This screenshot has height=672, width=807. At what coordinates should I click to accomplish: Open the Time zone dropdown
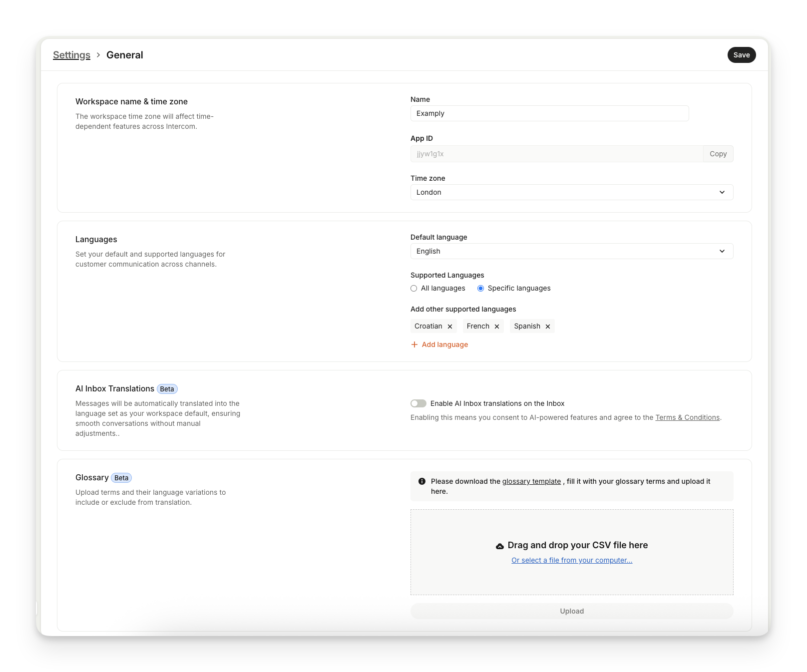(x=571, y=192)
